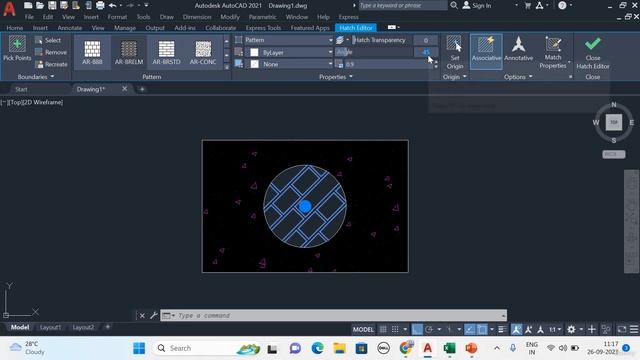This screenshot has height=360, width=640.
Task: Open the Draw menu
Action: point(167,17)
